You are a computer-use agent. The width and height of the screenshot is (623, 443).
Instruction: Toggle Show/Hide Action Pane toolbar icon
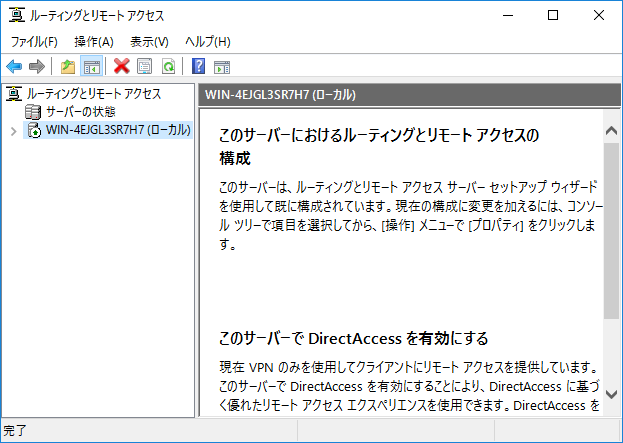coord(222,67)
